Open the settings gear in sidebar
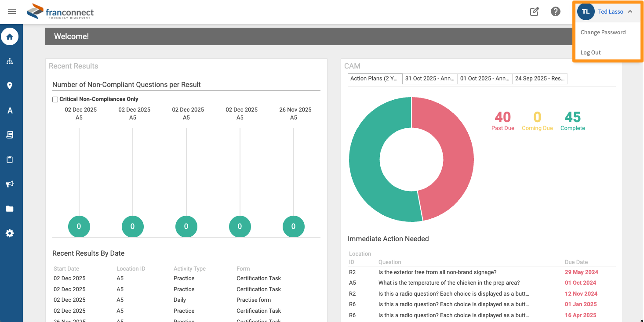Screen dimensions: 644x322 10,233
